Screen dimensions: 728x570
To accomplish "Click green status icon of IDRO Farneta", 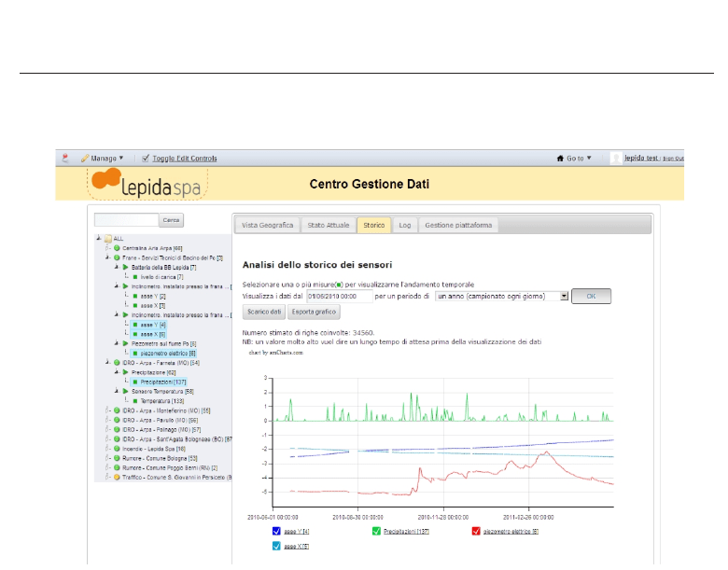I will tap(117, 363).
